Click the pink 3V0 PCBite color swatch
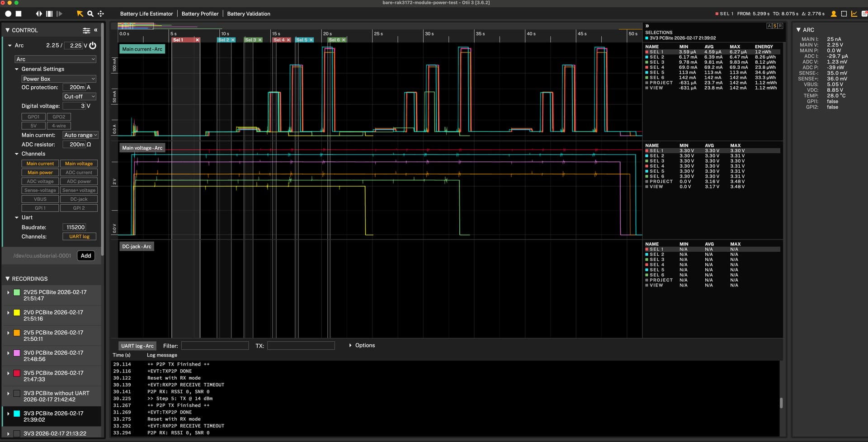The image size is (868, 442). pos(17,353)
